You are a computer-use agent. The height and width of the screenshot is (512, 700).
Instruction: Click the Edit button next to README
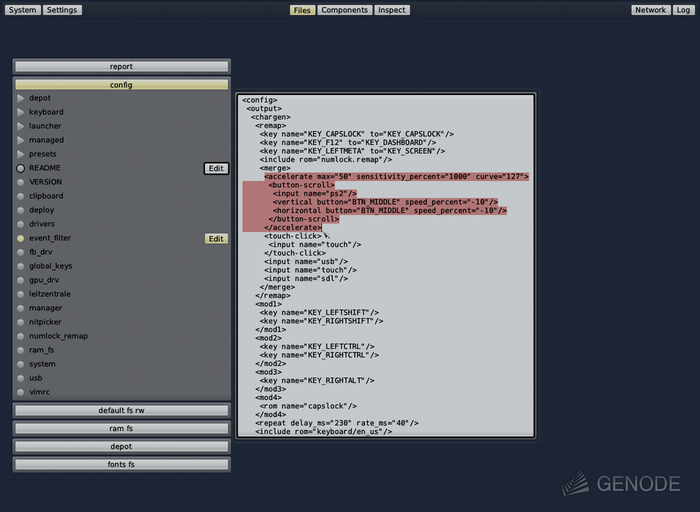click(216, 169)
